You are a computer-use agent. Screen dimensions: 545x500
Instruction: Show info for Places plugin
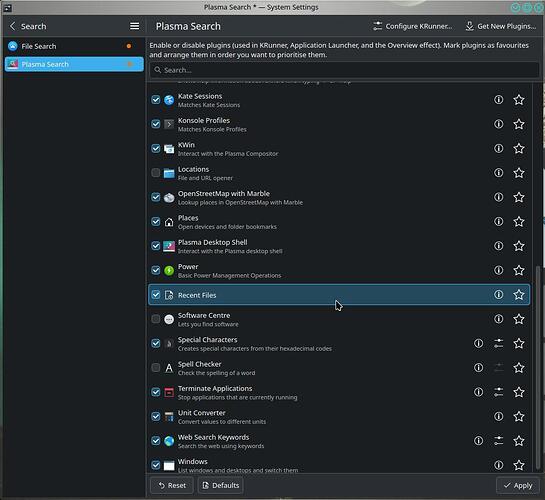click(x=498, y=221)
